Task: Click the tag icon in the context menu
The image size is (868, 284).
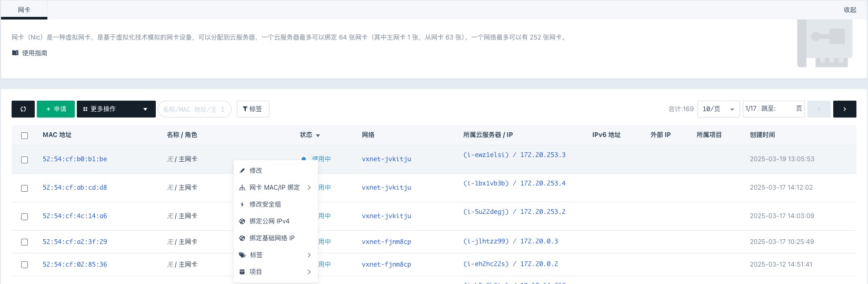Action: [242, 255]
